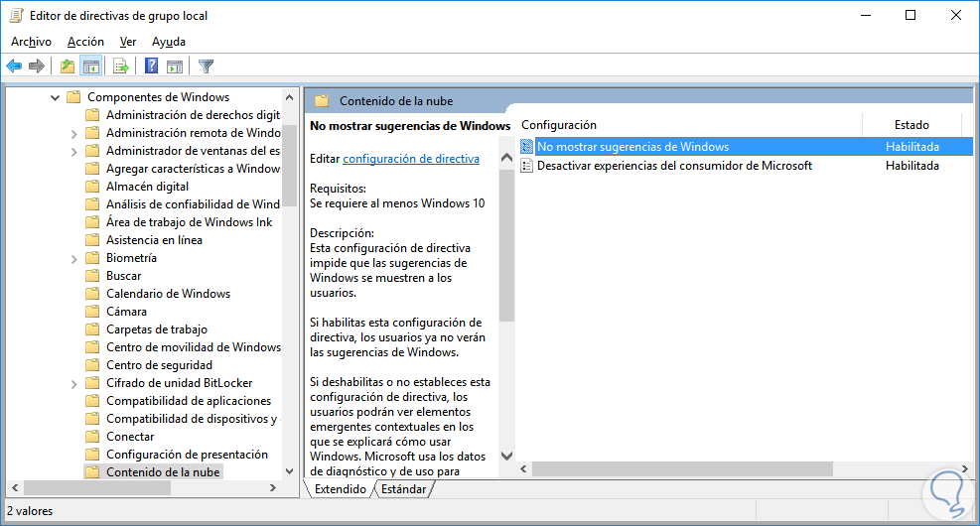
Task: Open the Help toolbar icon
Action: (151, 66)
